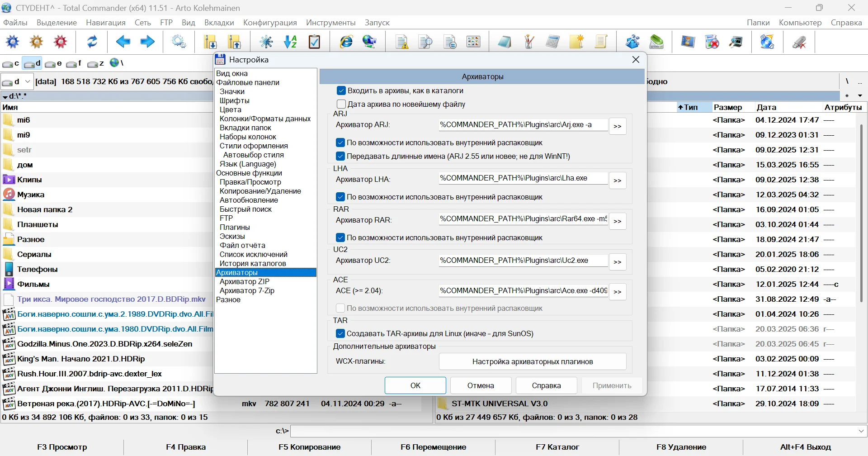
Task: Open the Конфигурация menu
Action: coord(270,23)
